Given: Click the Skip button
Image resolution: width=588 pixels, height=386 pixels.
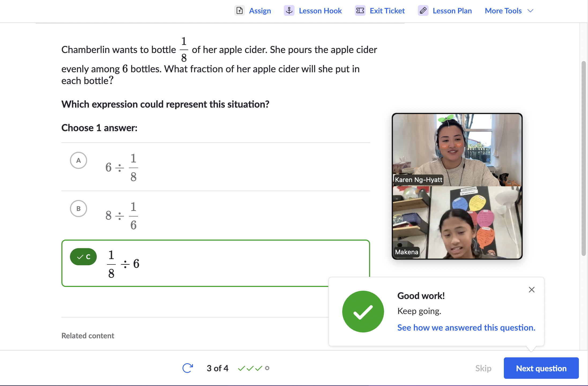Looking at the screenshot, I should pyautogui.click(x=483, y=368).
